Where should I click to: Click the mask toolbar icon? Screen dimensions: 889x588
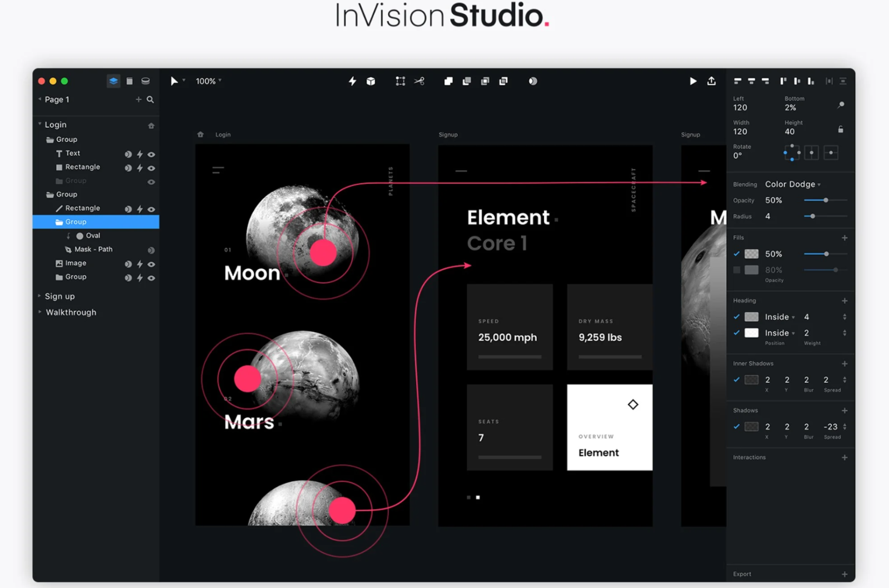[533, 81]
